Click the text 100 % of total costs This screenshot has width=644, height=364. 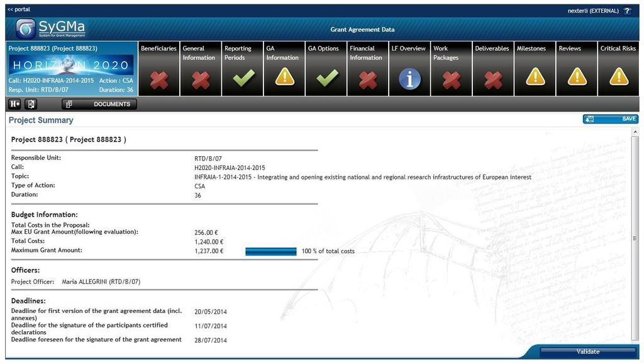(328, 251)
